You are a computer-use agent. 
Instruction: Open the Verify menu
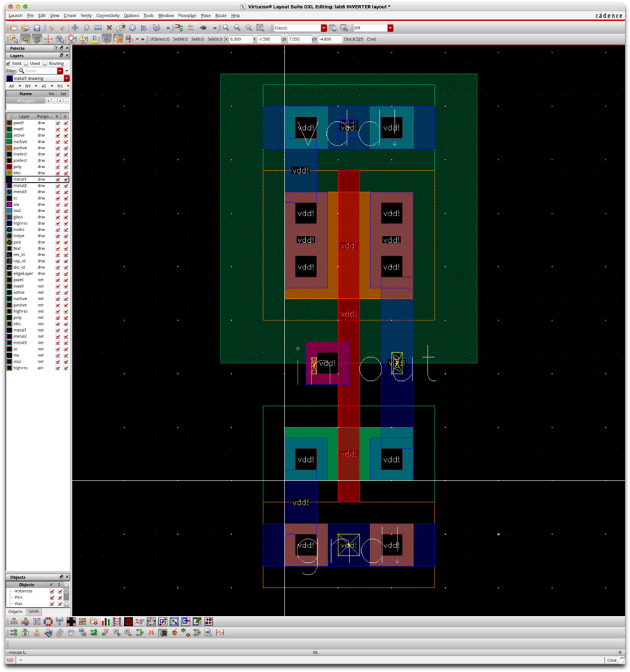click(x=86, y=15)
